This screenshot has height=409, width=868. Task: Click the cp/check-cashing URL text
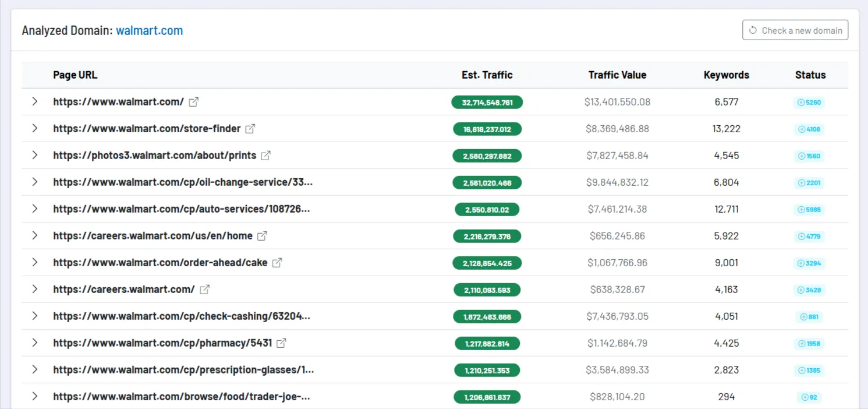tap(182, 316)
